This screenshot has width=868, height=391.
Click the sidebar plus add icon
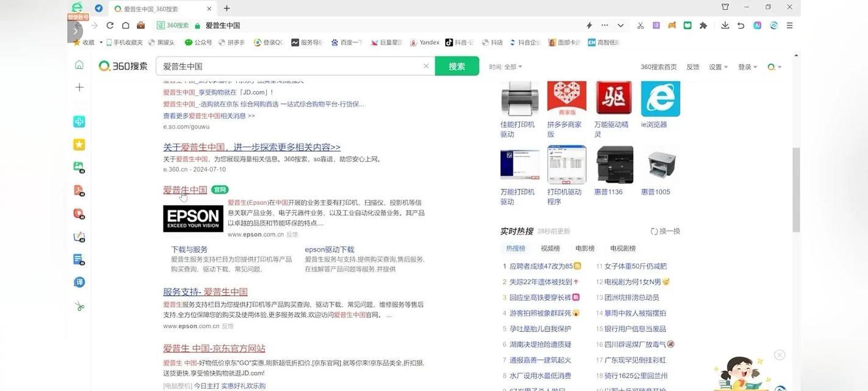pyautogui.click(x=79, y=87)
